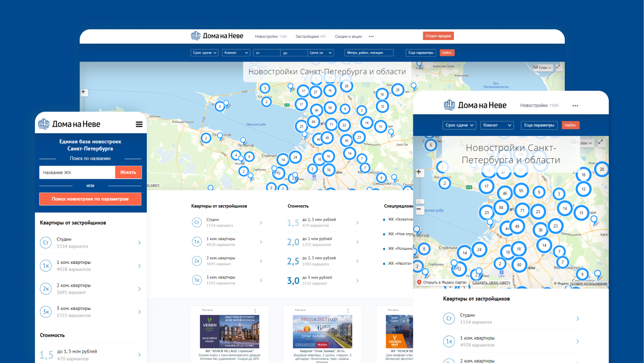Click the 2к icon in desktop apartments list
Viewport: 644px width, 363px height.
coord(197,261)
